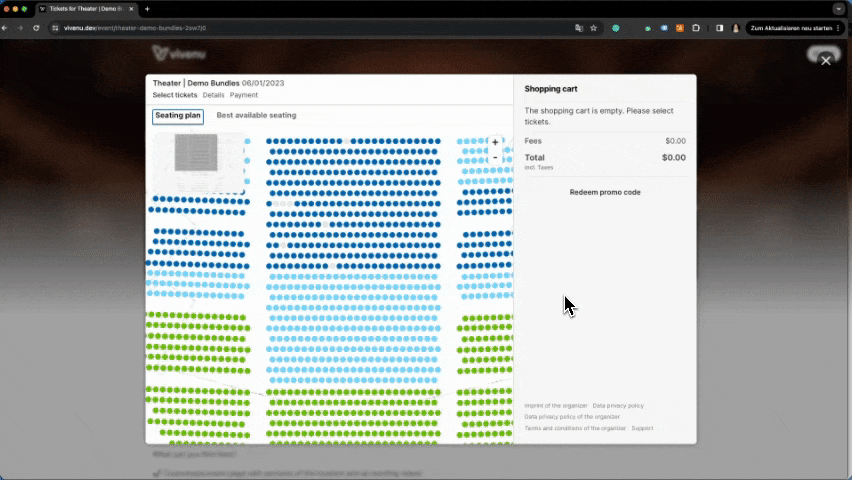The height and width of the screenshot is (480, 852).
Task: Go to the Details step
Action: [x=213, y=95]
